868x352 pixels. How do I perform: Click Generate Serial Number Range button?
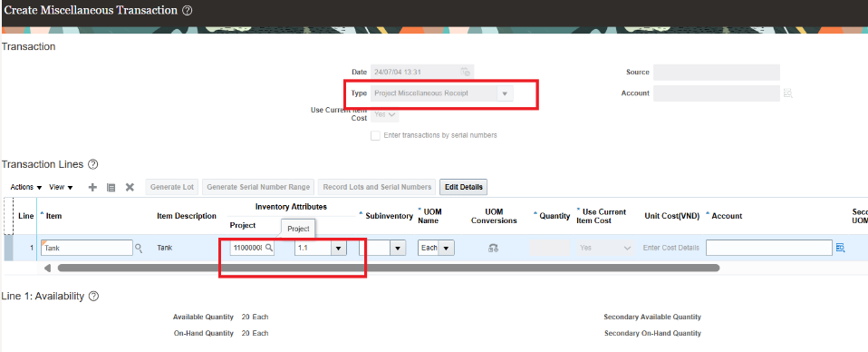(258, 188)
